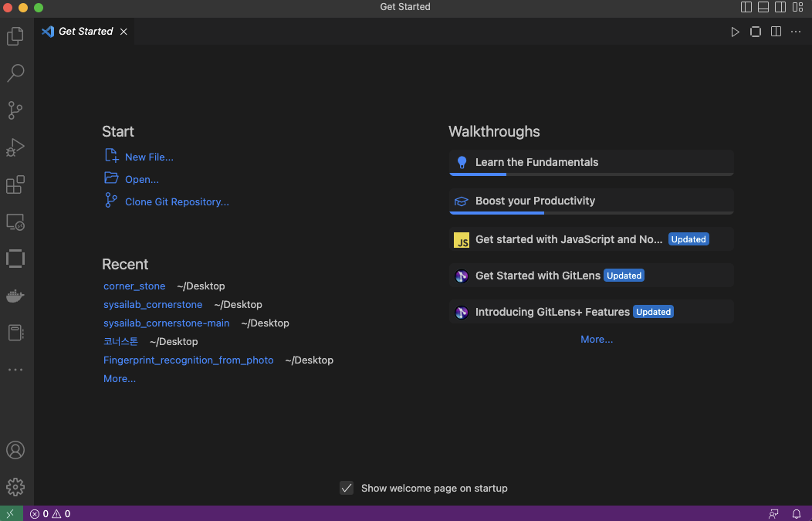
Task: Toggle the bottom panel in title bar
Action: click(x=763, y=7)
